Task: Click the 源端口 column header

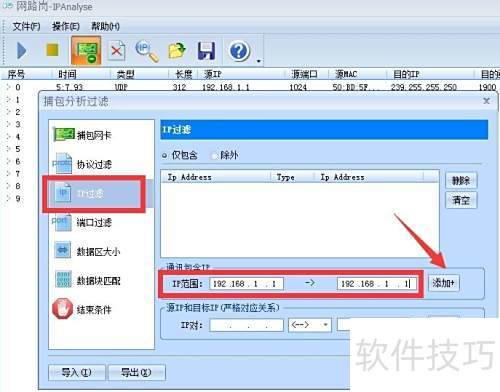Action: click(x=306, y=74)
